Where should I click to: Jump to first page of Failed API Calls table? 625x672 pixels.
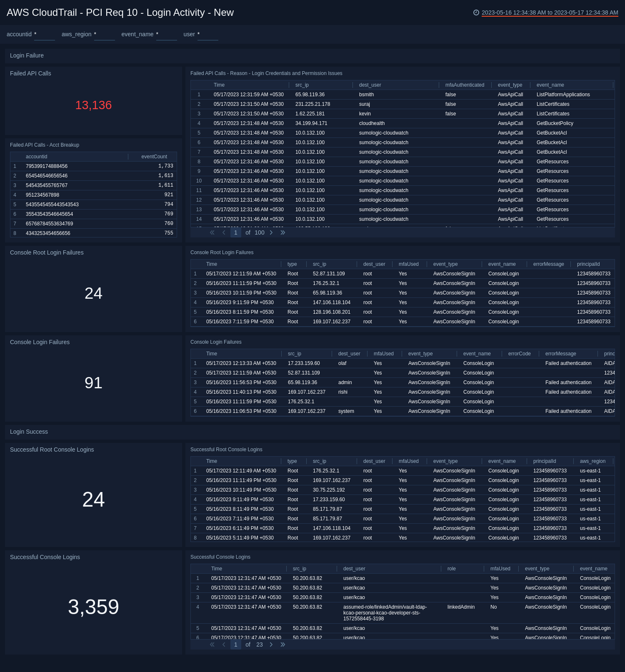point(212,232)
